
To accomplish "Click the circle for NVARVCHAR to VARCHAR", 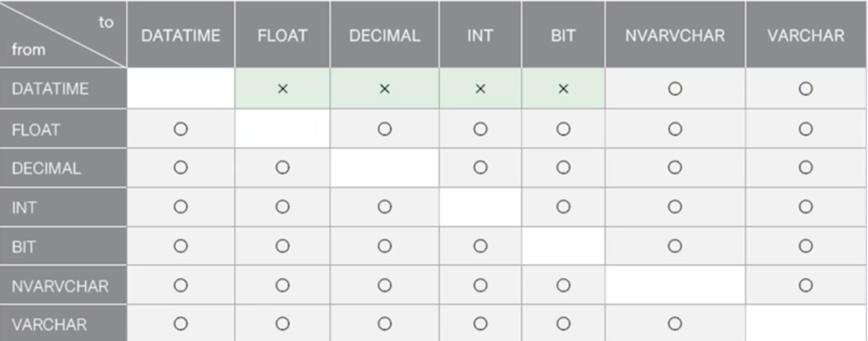I will (x=806, y=285).
